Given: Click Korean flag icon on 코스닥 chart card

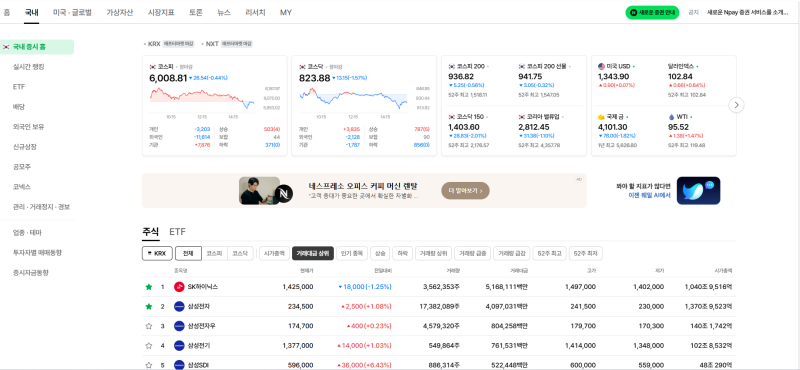Looking at the screenshot, I should pyautogui.click(x=302, y=66).
